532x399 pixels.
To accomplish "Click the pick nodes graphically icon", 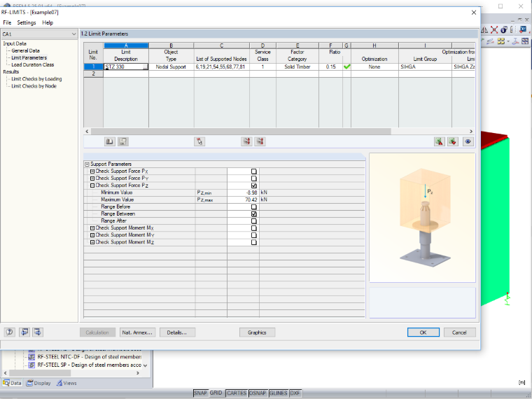I will [199, 141].
